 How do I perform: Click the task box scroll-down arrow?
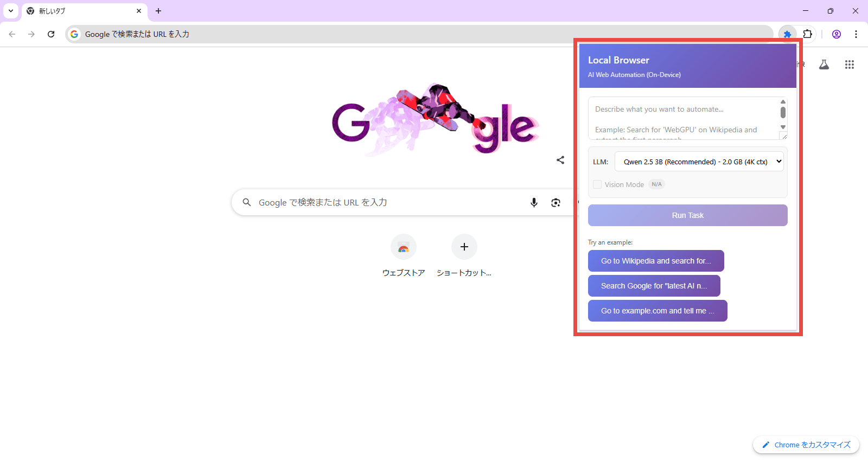783,127
